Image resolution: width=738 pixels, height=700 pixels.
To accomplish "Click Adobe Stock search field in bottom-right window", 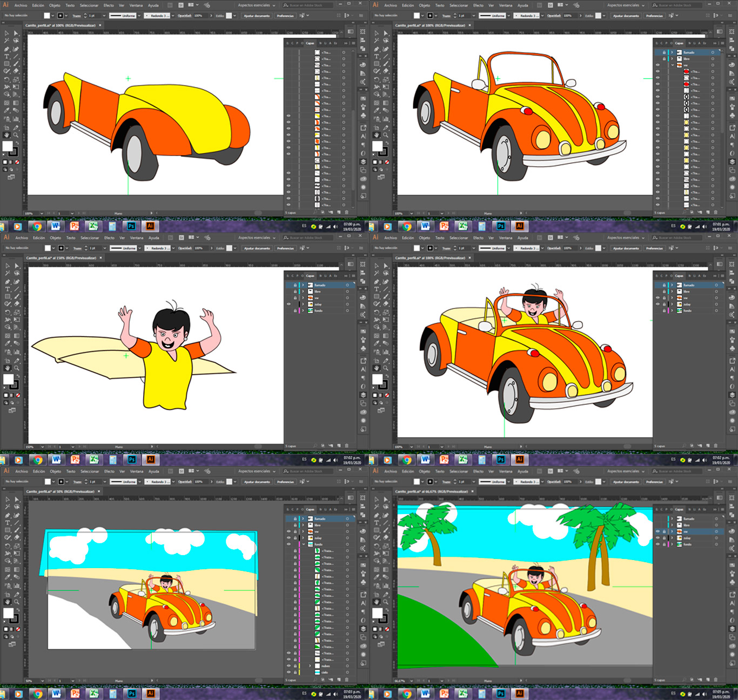I will coord(678,471).
